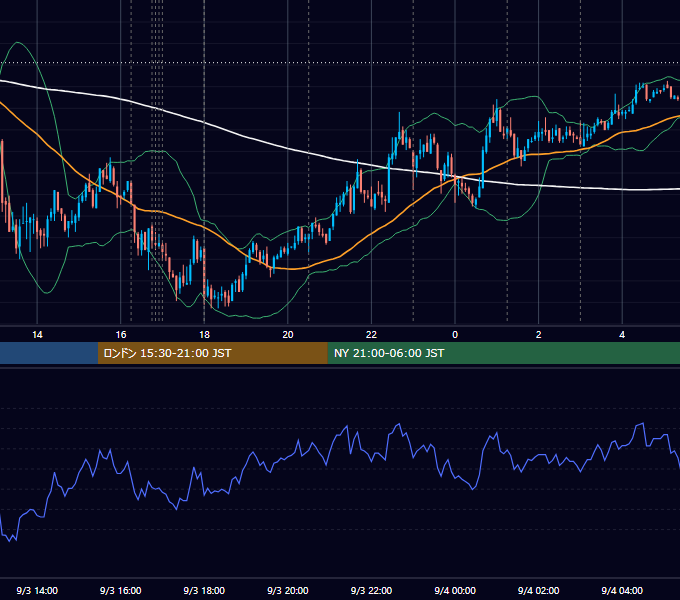Viewport: 680px width, 600px height.
Task: Click the 16 hour axis label
Action: pyautogui.click(x=121, y=334)
